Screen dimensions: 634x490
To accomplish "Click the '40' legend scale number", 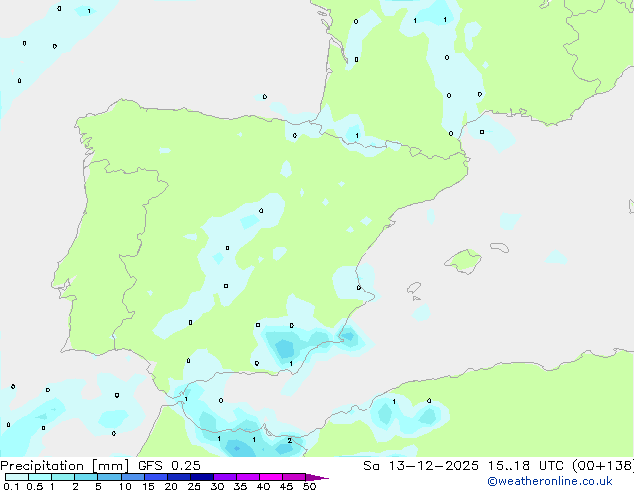I will pos(263,486).
